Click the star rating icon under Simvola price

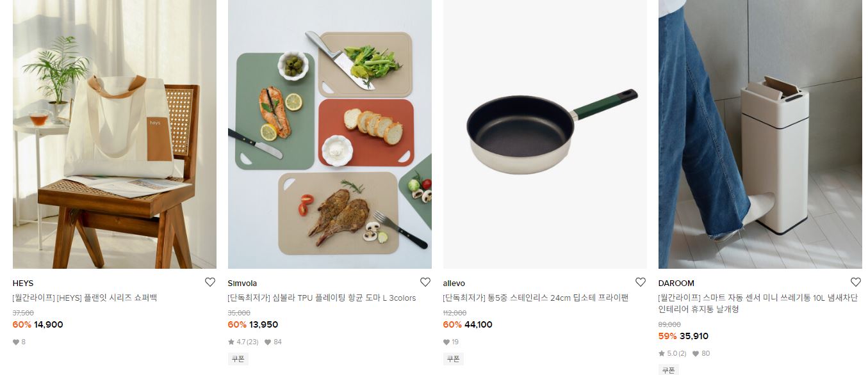231,342
